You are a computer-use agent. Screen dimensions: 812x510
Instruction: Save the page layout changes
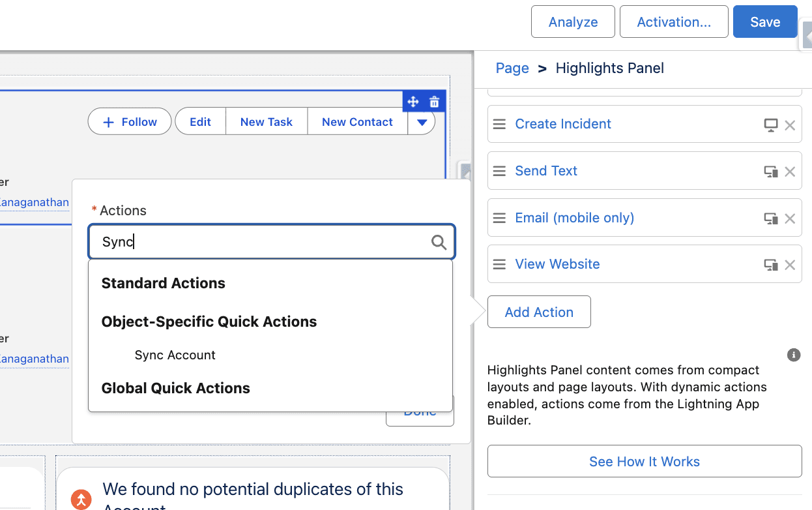(x=764, y=22)
